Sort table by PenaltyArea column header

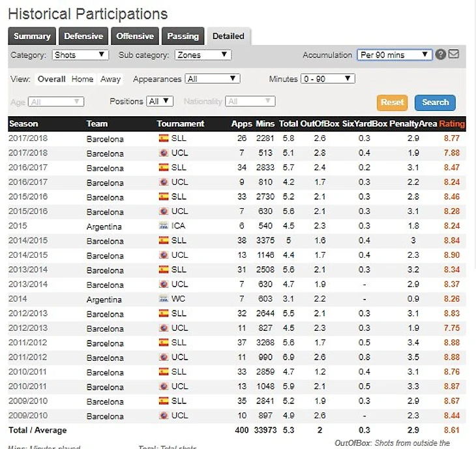(413, 123)
